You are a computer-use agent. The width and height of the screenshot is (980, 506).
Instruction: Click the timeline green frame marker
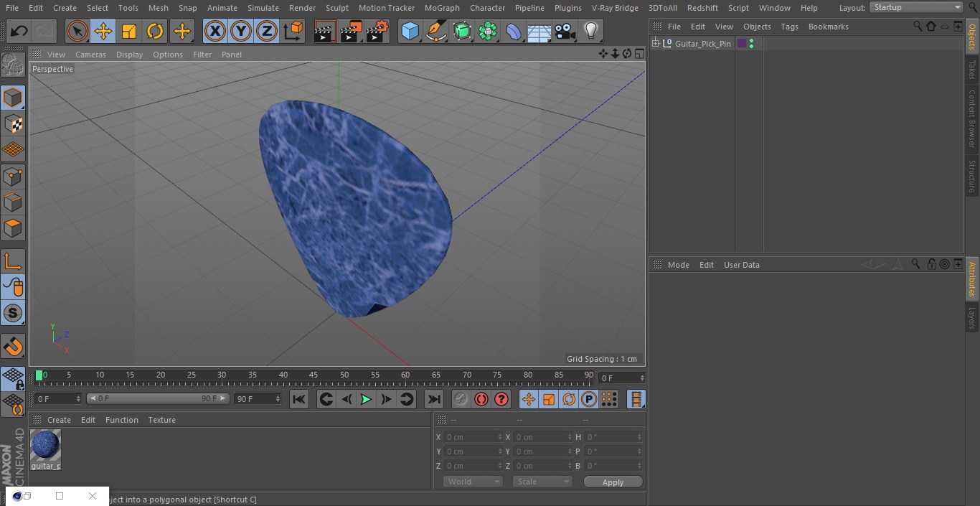coord(39,375)
